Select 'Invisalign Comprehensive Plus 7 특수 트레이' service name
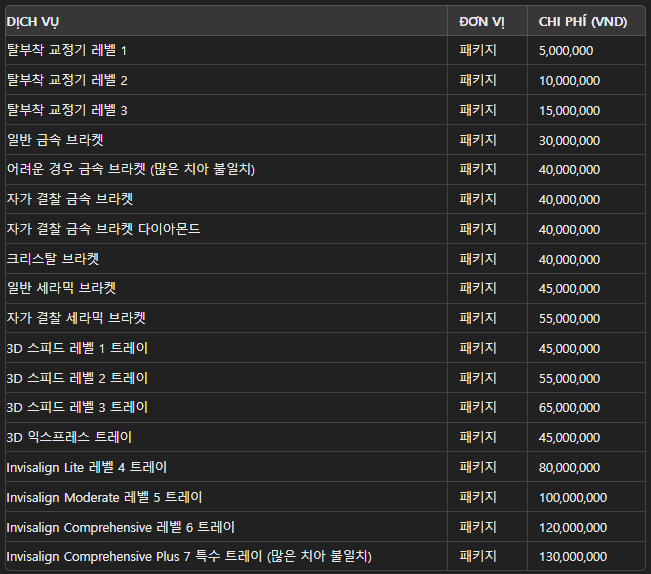Image resolution: width=651 pixels, height=574 pixels. tap(134, 556)
